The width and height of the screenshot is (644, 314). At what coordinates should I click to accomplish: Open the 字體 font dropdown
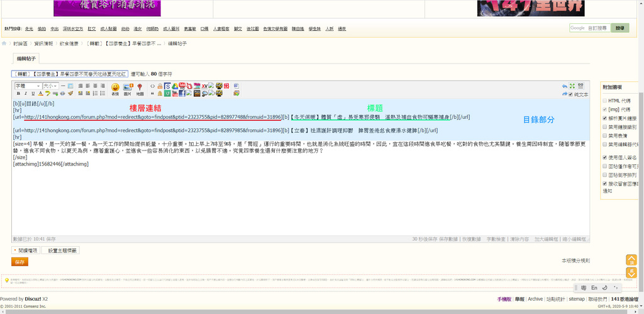point(28,86)
